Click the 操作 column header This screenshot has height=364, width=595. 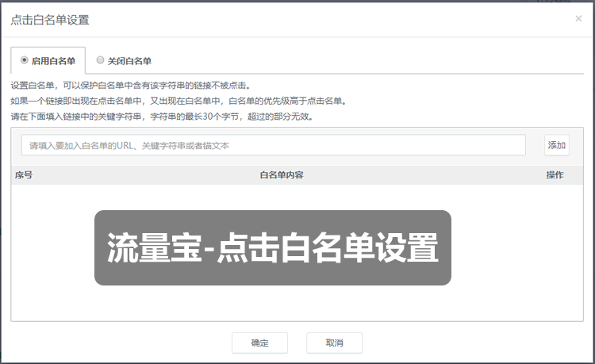click(555, 175)
